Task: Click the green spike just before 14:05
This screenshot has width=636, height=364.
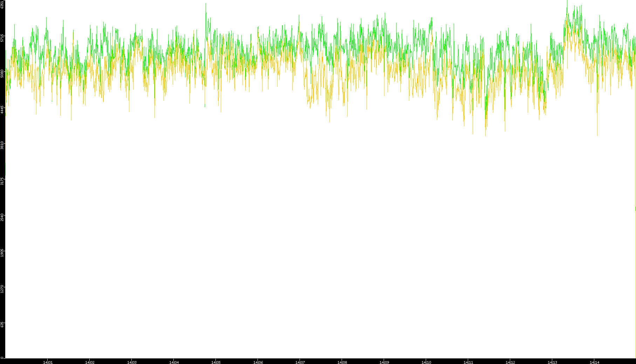Action: (x=206, y=5)
